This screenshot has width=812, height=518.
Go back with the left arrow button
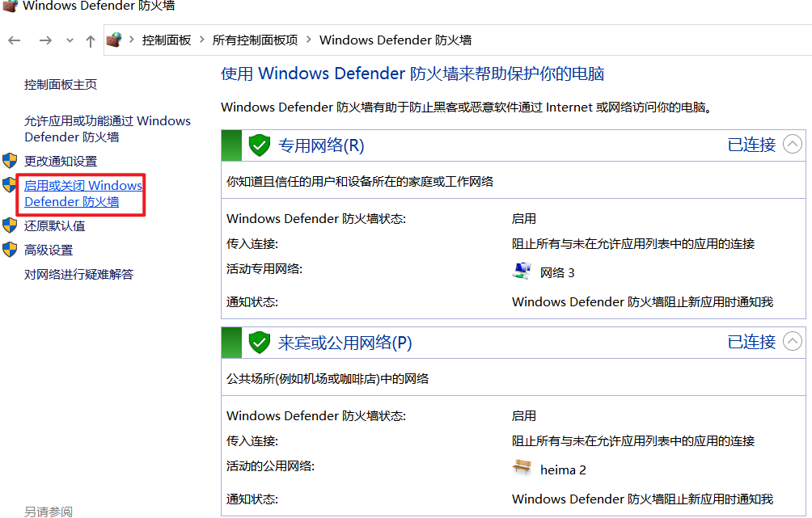click(x=15, y=40)
